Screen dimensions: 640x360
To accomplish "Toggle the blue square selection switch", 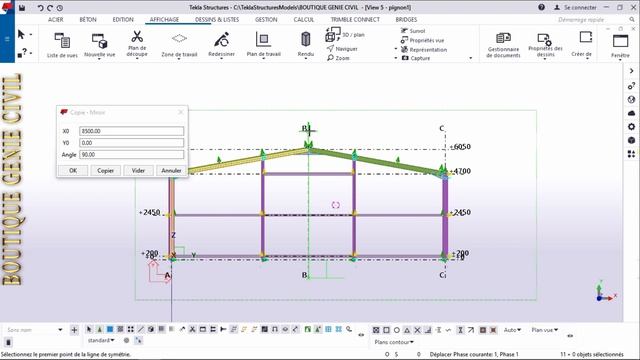I will pos(110,329).
